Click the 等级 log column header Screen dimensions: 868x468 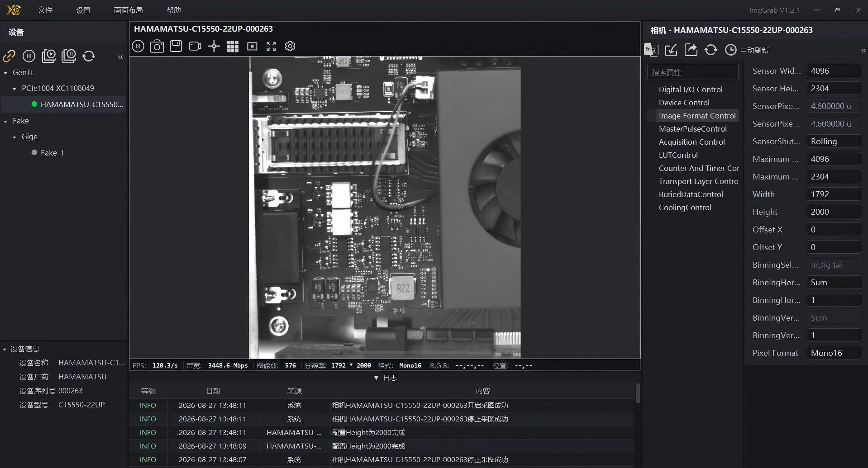coord(148,391)
